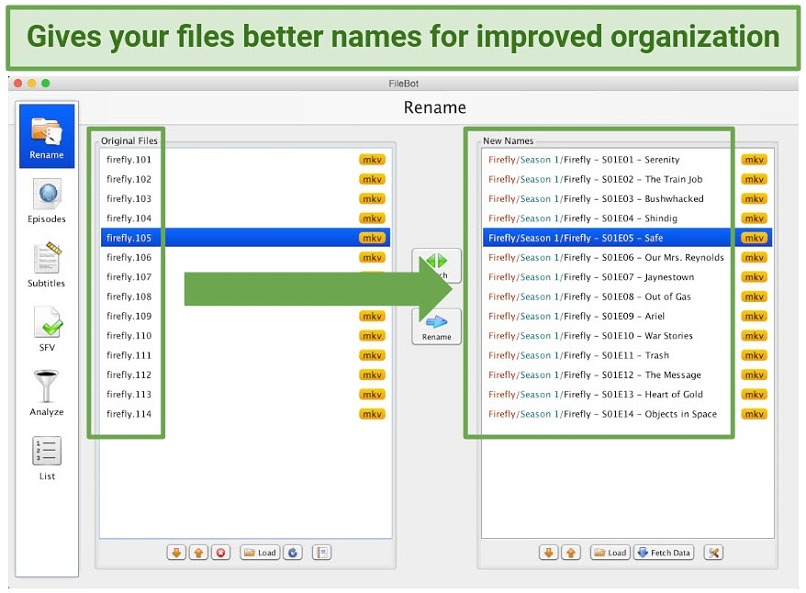Open the settings wrench under New Names
Viewport: 806px width, 593px height.
(713, 552)
